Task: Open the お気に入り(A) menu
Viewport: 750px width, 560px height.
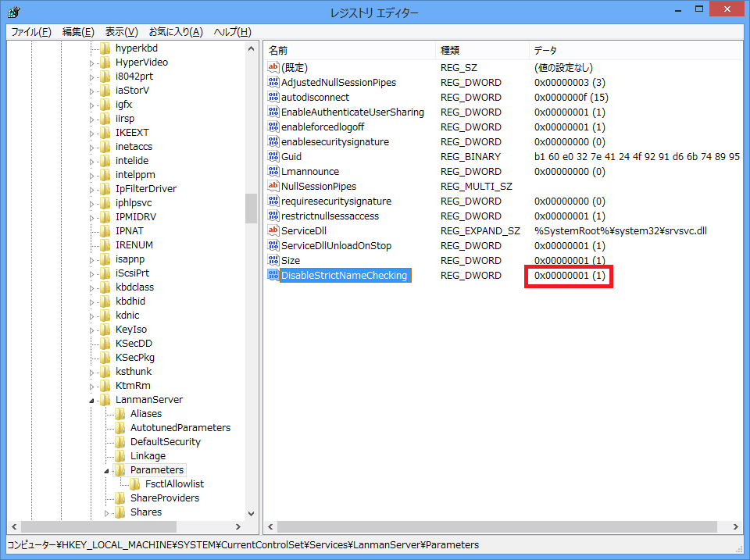Action: (x=175, y=31)
